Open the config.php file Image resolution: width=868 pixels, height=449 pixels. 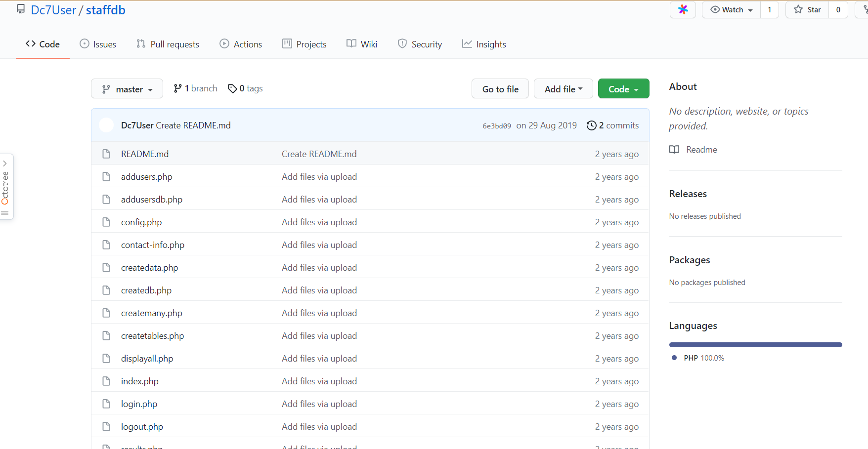tap(141, 222)
